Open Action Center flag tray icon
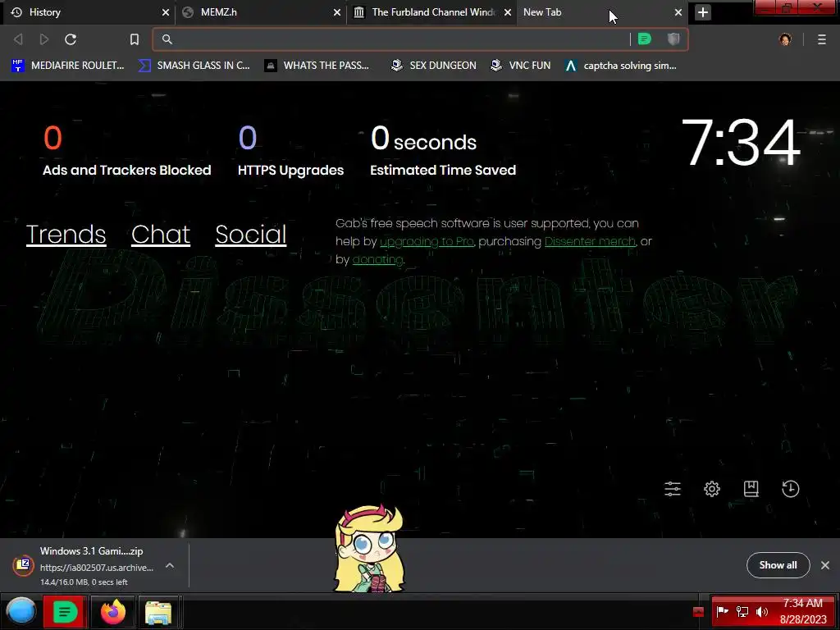 722,611
